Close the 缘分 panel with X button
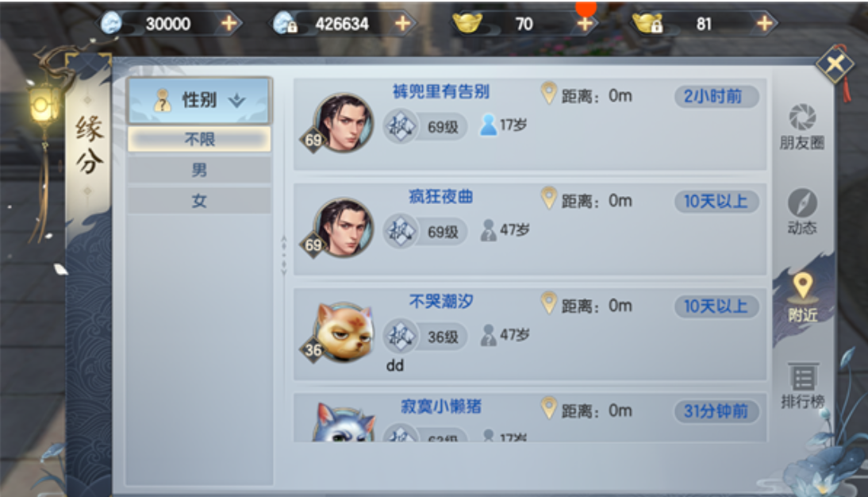The height and width of the screenshot is (497, 868). 835,65
